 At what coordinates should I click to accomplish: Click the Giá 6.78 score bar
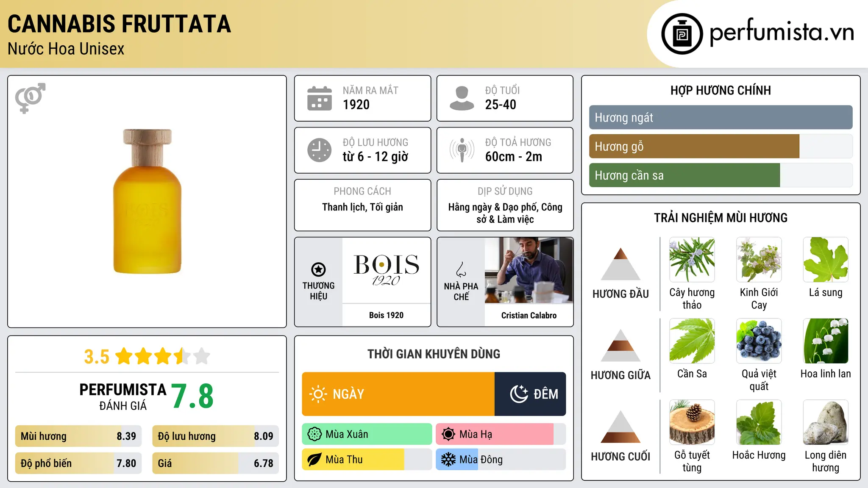216,463
